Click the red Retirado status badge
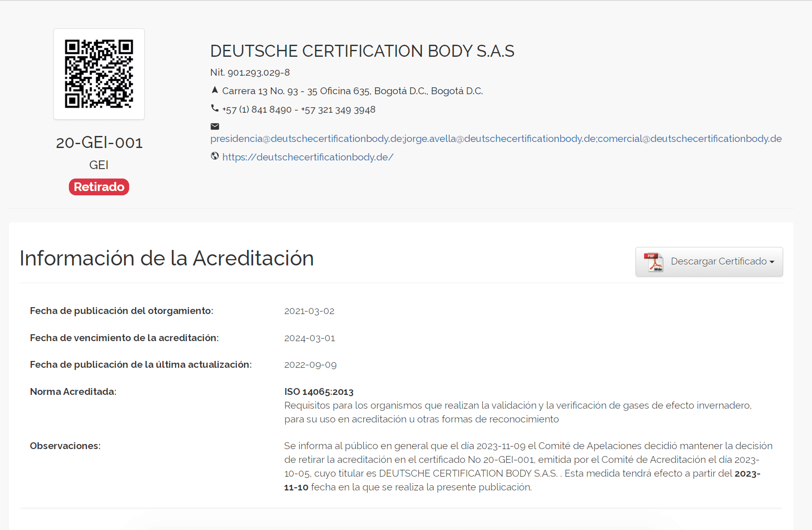 (x=99, y=187)
